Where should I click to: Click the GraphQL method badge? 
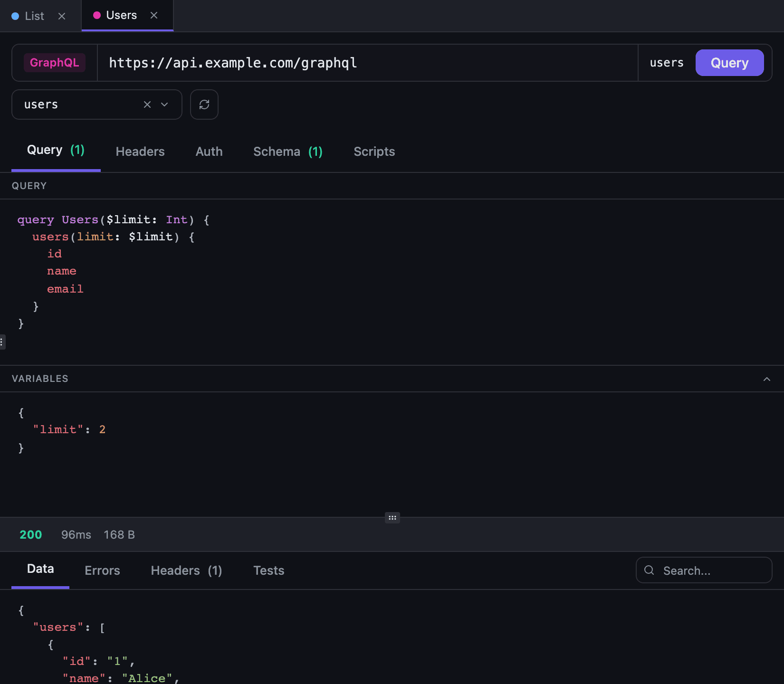[55, 63]
